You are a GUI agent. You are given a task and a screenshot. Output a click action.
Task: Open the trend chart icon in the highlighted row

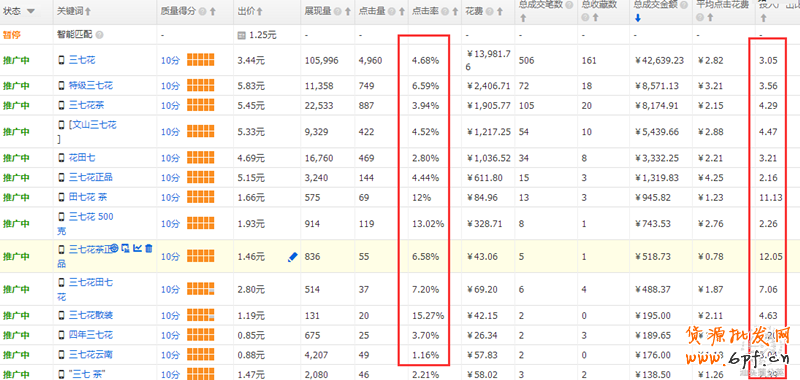coord(137,248)
